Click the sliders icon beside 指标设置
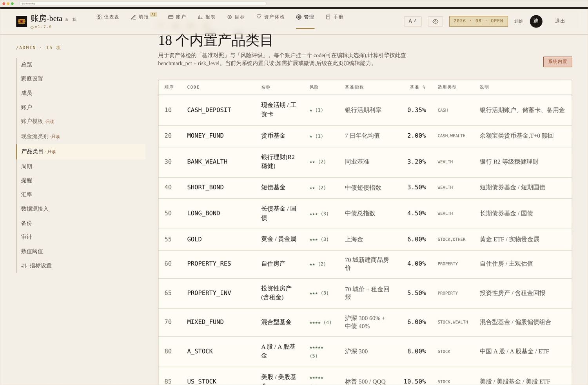The height and width of the screenshot is (385, 588). [x=24, y=265]
